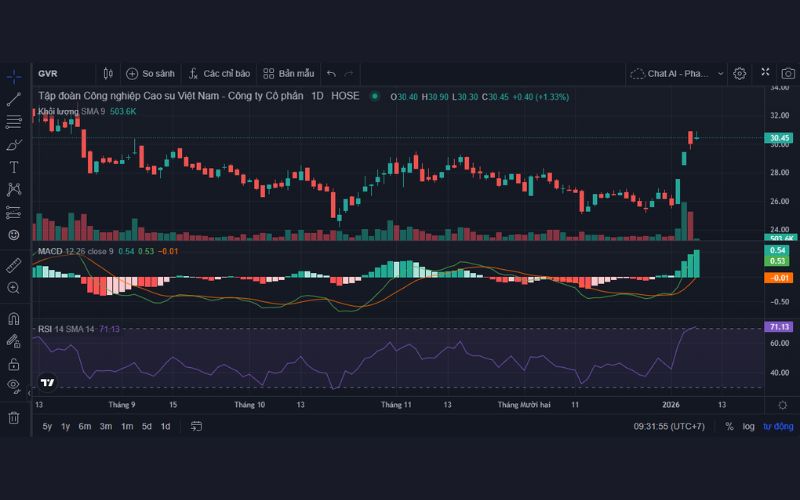This screenshot has height=500, width=800.
Task: Click the GVR symbol search field
Action: [60, 73]
